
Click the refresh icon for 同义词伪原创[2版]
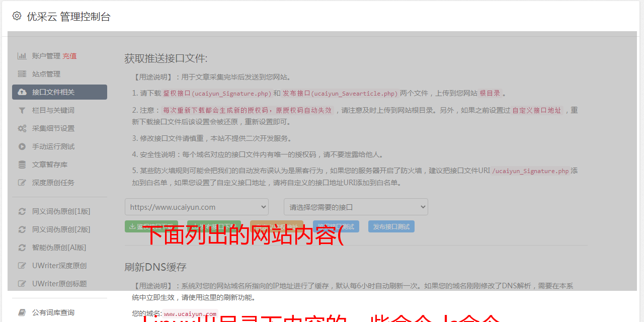pyautogui.click(x=22, y=229)
